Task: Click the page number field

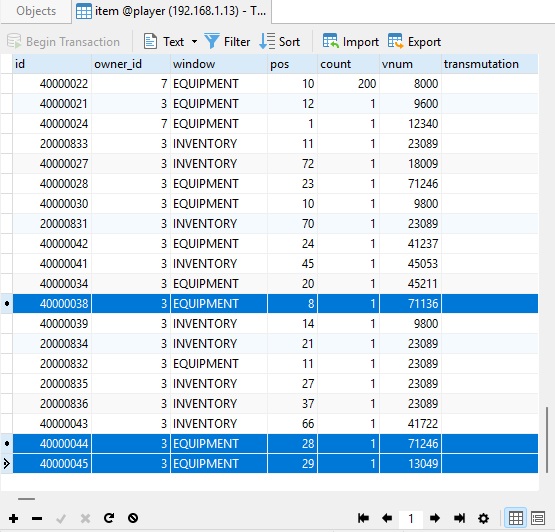Action: click(411, 519)
